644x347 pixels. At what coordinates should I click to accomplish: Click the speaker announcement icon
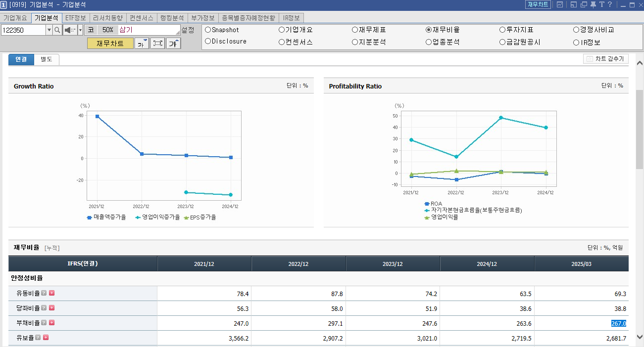tap(70, 30)
